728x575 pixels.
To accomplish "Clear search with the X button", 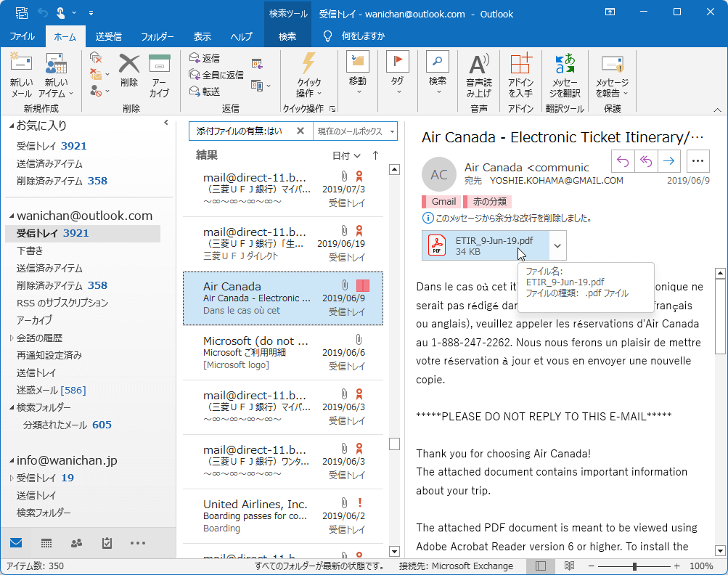I will coord(300,131).
